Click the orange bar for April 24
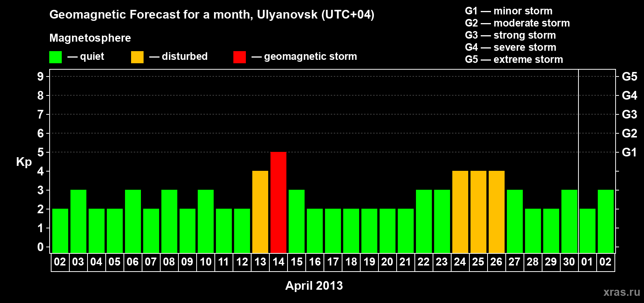Image resolution: width=644 pixels, height=303 pixels. [460, 212]
